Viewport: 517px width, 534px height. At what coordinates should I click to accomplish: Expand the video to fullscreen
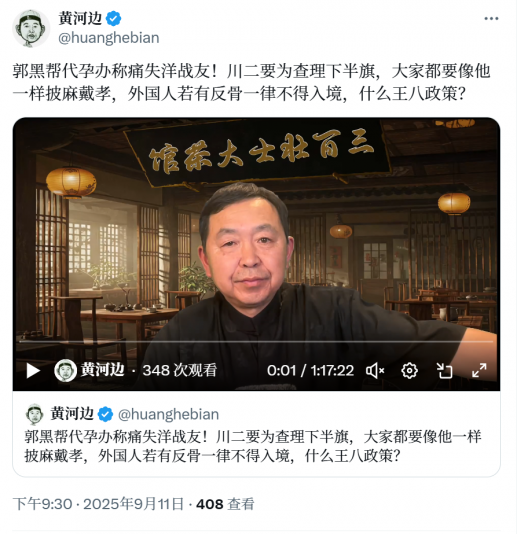(x=479, y=370)
